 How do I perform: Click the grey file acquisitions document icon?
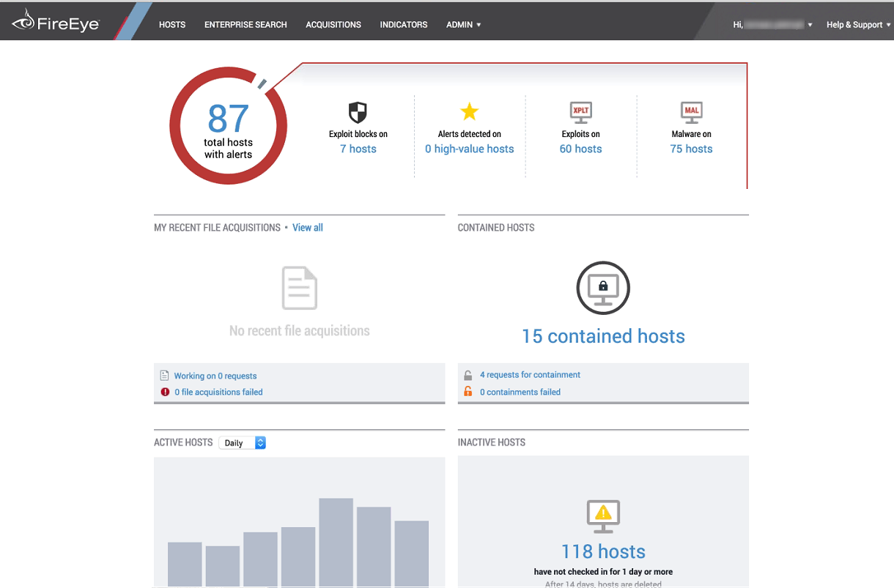299,289
